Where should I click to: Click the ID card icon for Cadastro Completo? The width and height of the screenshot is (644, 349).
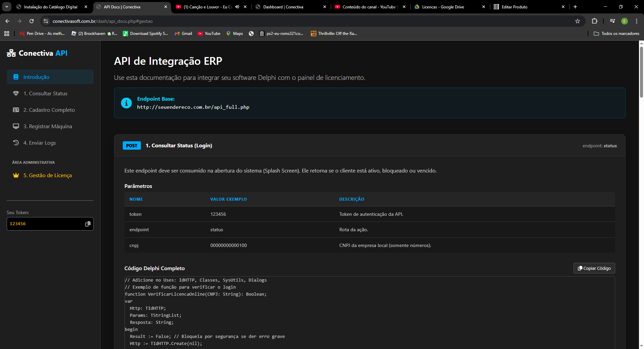click(16, 110)
